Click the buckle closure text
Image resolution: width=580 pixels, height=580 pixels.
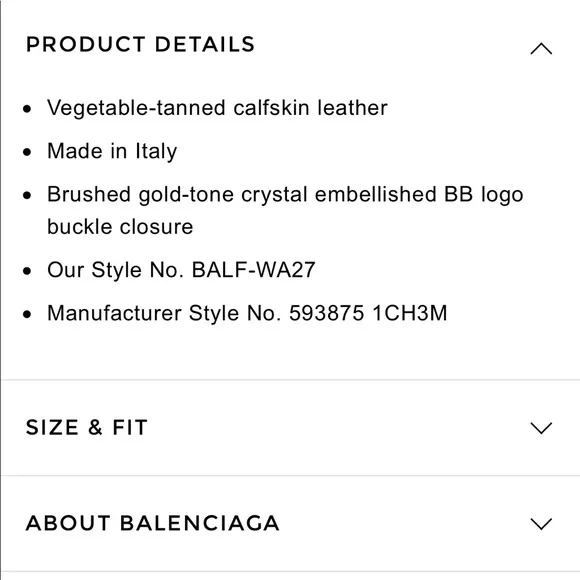pyautogui.click(x=120, y=226)
